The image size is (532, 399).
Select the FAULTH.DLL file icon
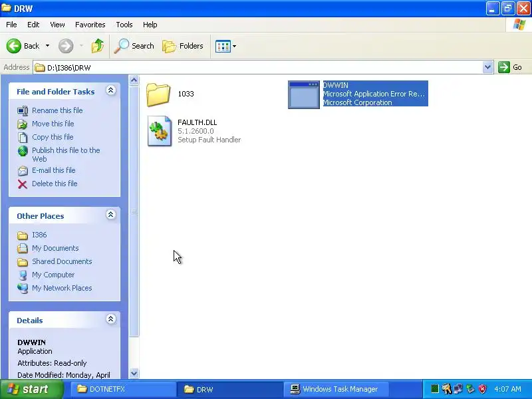pos(160,131)
